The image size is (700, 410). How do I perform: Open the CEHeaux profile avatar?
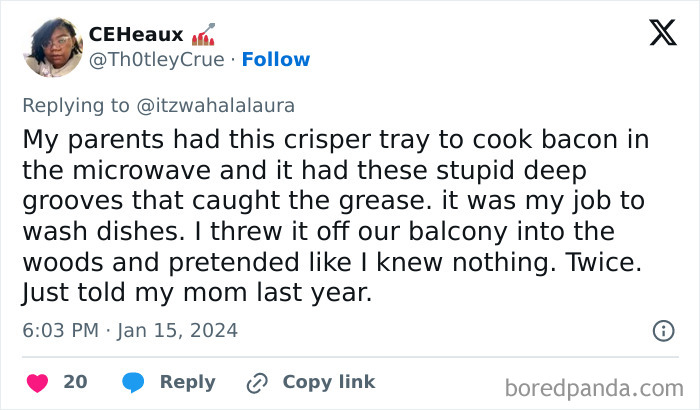(x=52, y=47)
